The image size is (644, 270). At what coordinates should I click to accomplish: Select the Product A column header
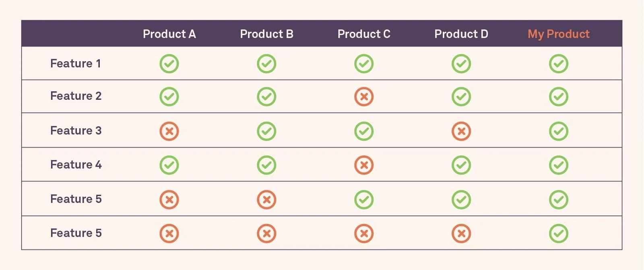(169, 34)
